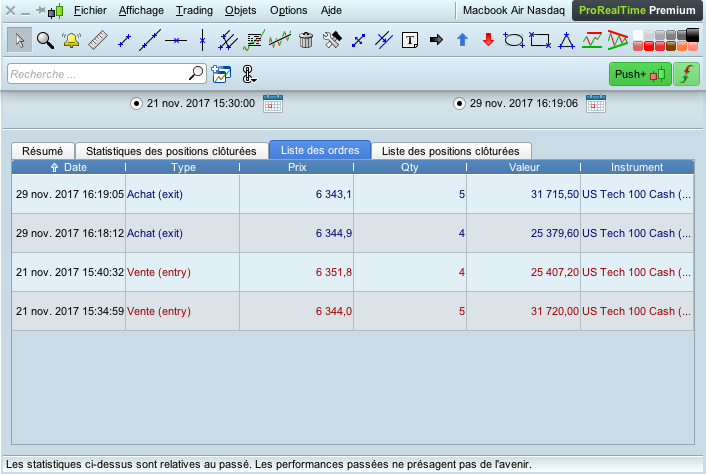
Task: Open the color palette swatches
Action: coord(665,40)
